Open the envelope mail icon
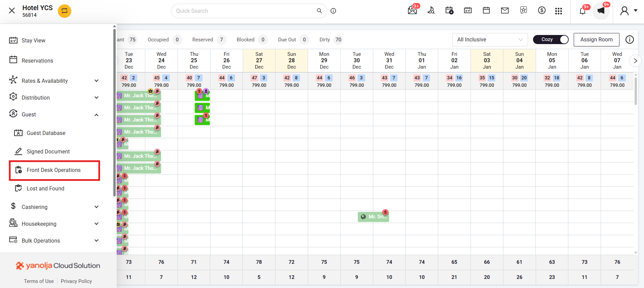 [505, 10]
